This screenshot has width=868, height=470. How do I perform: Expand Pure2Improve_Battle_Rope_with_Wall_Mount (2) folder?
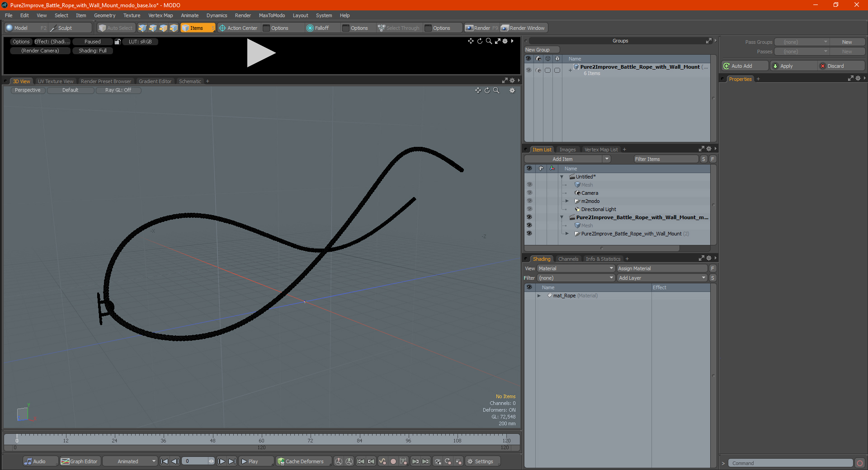pos(567,234)
